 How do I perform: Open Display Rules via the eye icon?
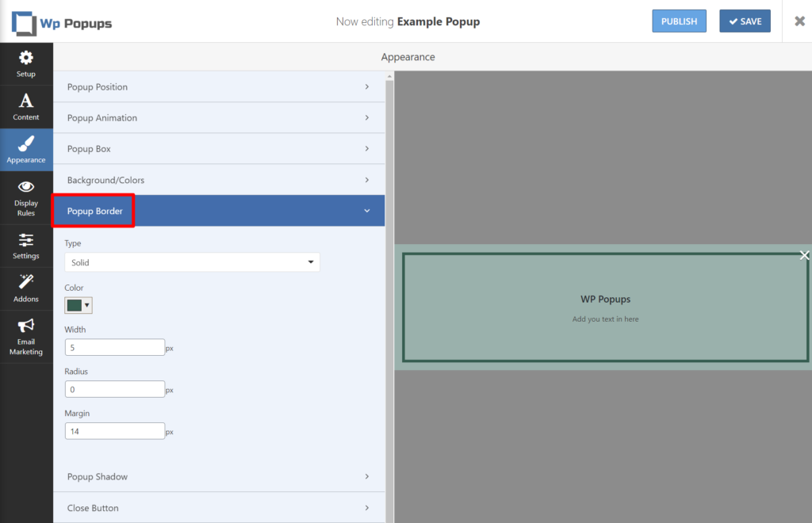[26, 198]
